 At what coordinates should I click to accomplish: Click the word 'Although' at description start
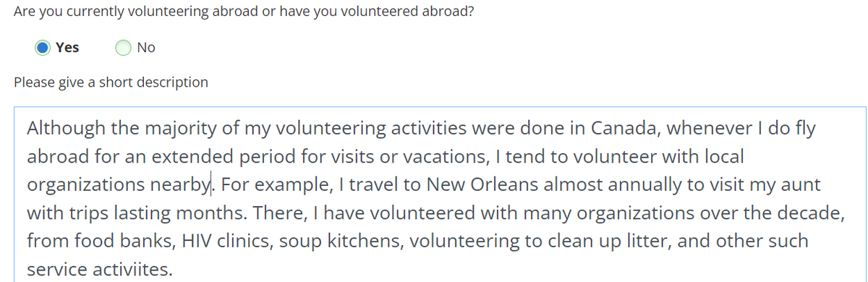click(x=61, y=129)
